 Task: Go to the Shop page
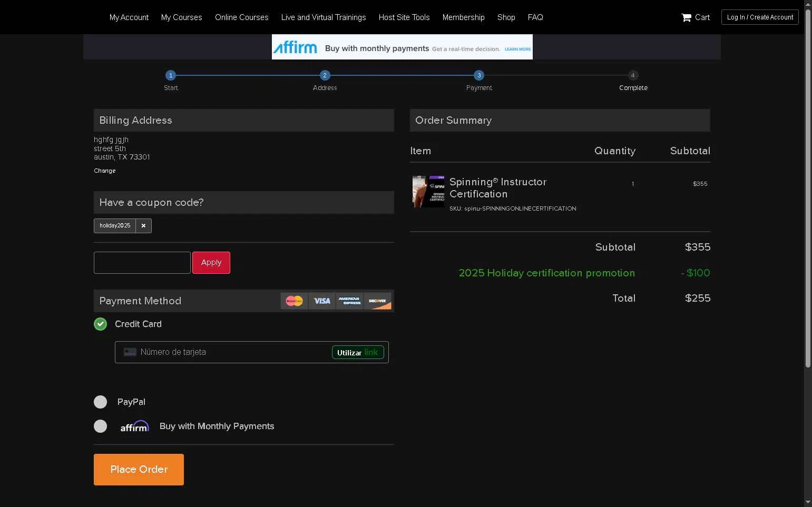click(x=506, y=17)
